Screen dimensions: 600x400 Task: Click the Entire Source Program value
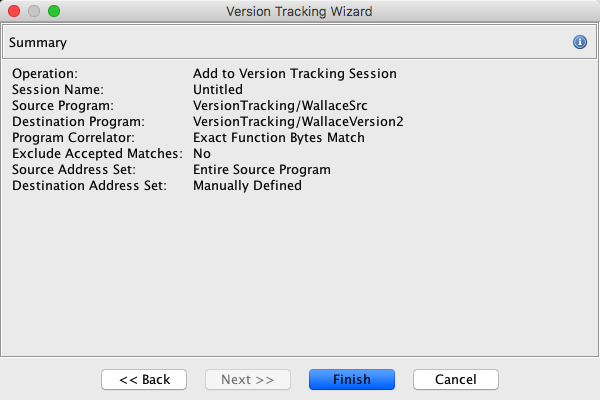[x=262, y=170]
